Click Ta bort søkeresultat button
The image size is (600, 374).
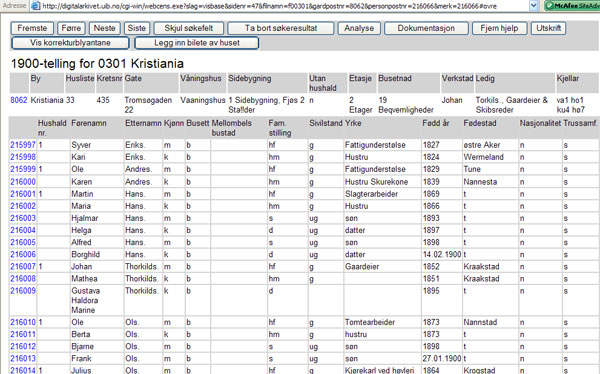click(x=281, y=28)
